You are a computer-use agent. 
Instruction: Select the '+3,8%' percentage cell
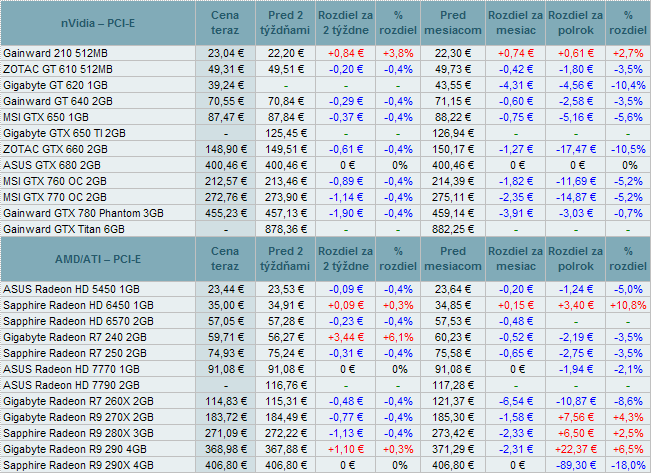tap(398, 53)
